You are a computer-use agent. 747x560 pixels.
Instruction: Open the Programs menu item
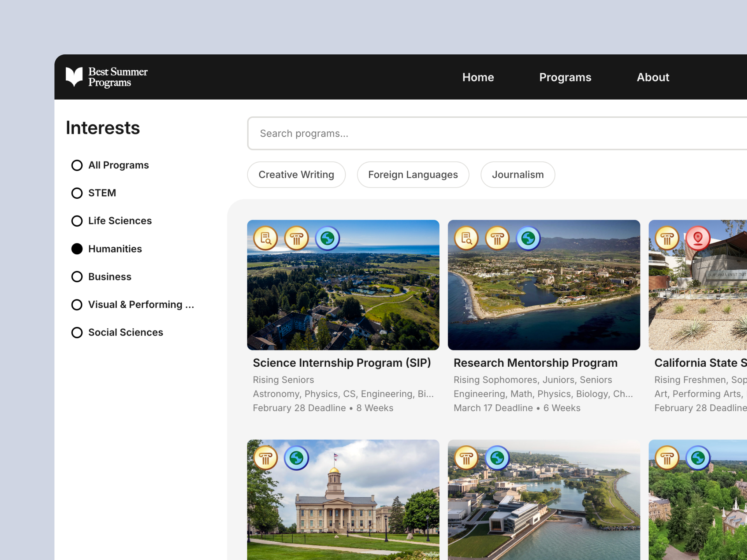click(565, 77)
